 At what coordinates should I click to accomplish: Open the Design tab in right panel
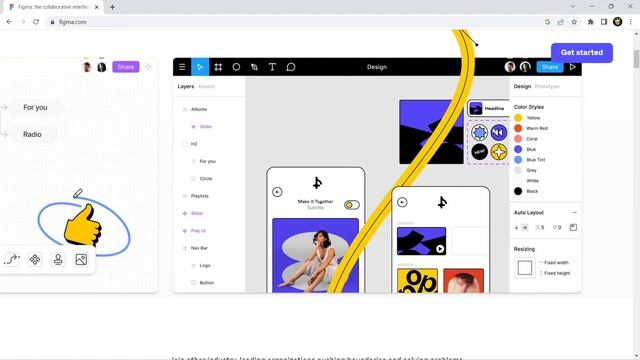coord(522,87)
